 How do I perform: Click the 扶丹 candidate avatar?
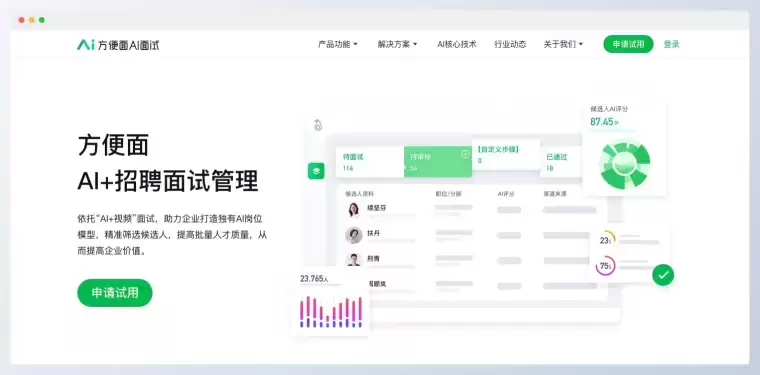tap(354, 235)
